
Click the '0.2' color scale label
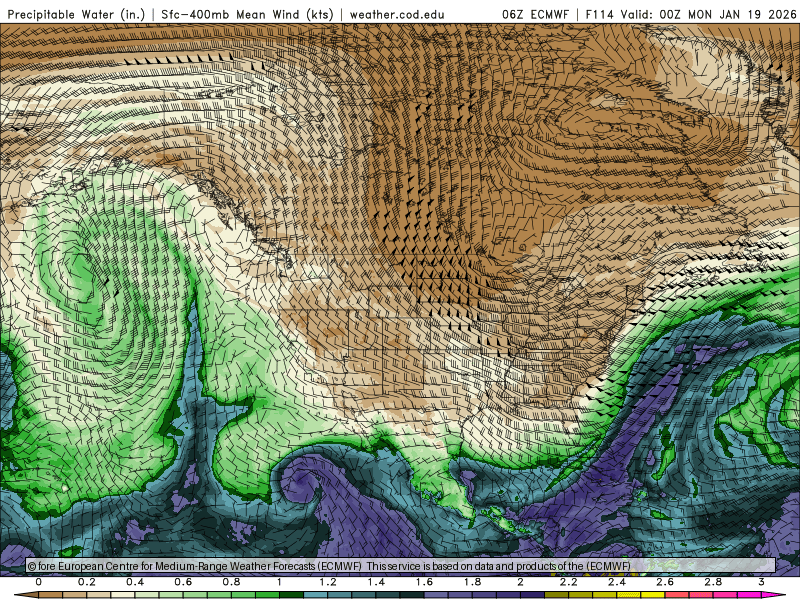(x=87, y=582)
